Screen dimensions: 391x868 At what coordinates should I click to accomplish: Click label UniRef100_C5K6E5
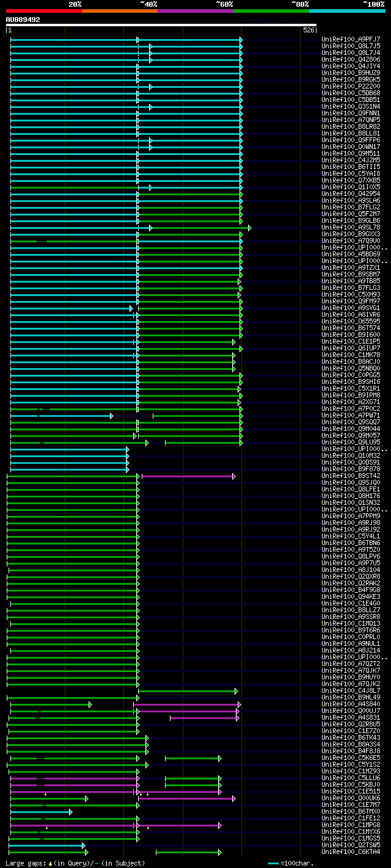[x=351, y=758]
